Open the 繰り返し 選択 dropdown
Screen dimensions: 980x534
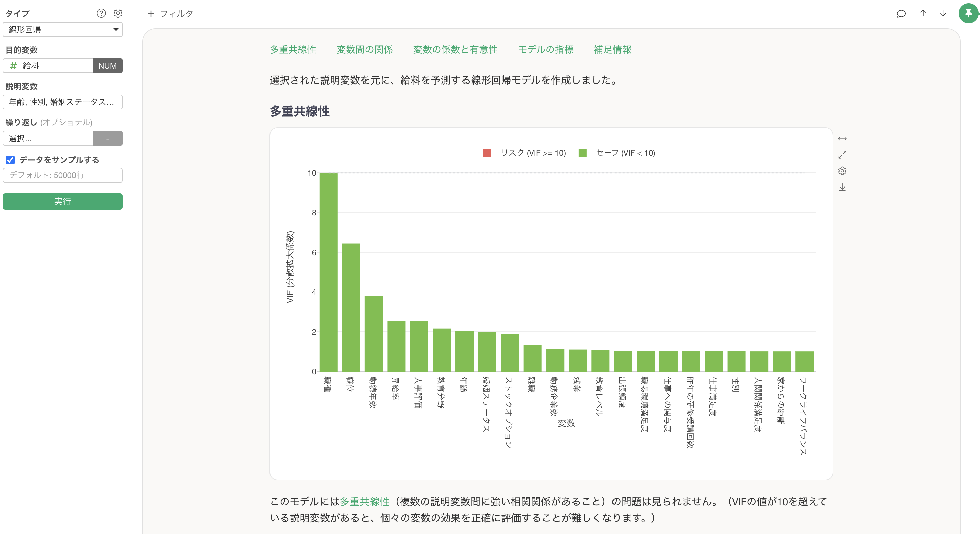point(48,139)
